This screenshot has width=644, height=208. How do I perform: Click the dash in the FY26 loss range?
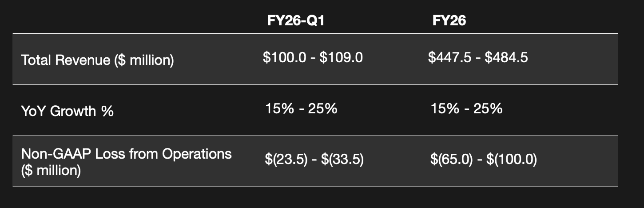479,159
